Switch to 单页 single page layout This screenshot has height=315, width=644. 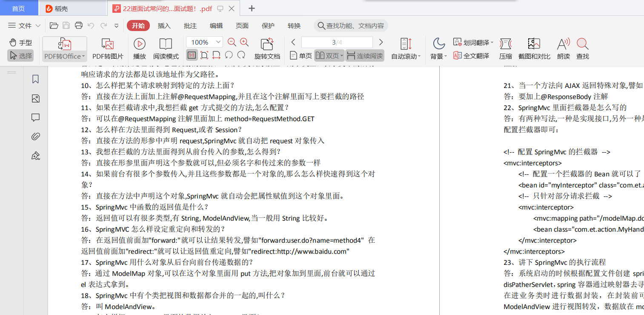[x=301, y=56]
